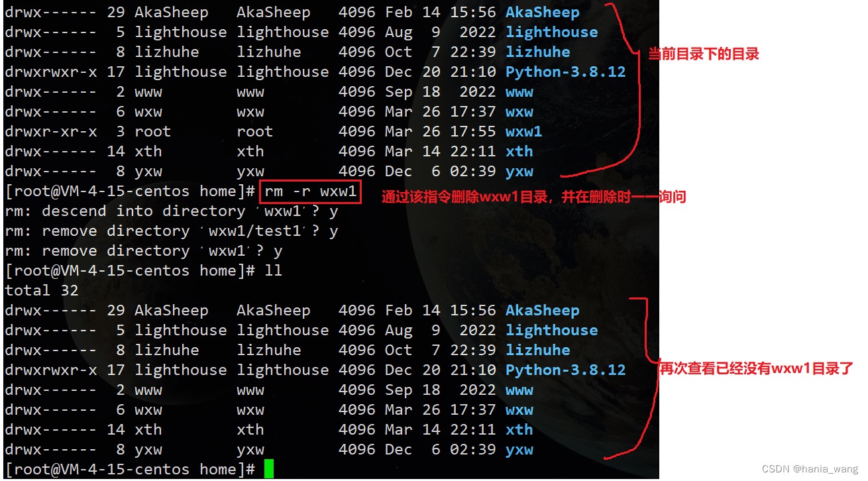Click blue xth name below total 32
Screen dimensions: 868x481
519,430
